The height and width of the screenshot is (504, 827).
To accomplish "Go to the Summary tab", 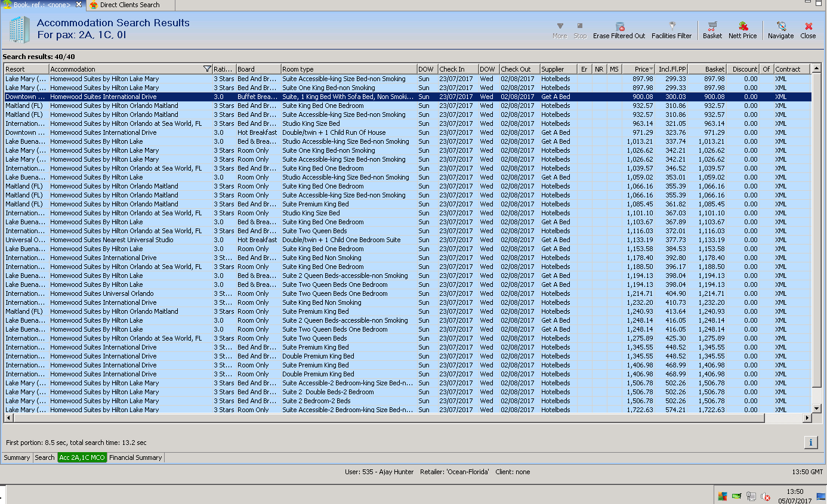I will tap(17, 457).
